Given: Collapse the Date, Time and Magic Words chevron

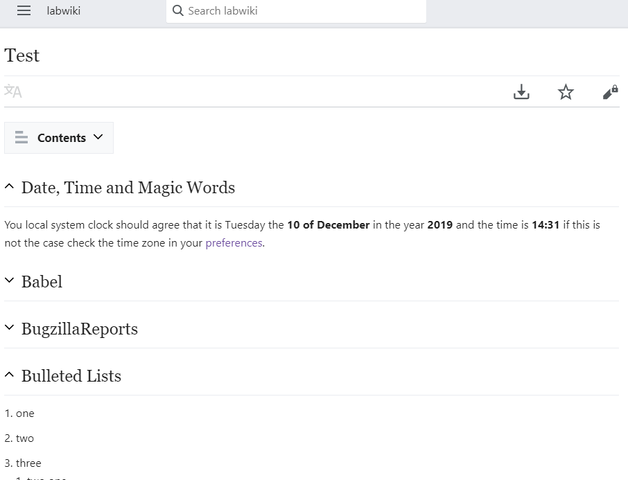Looking at the screenshot, I should tap(10, 187).
